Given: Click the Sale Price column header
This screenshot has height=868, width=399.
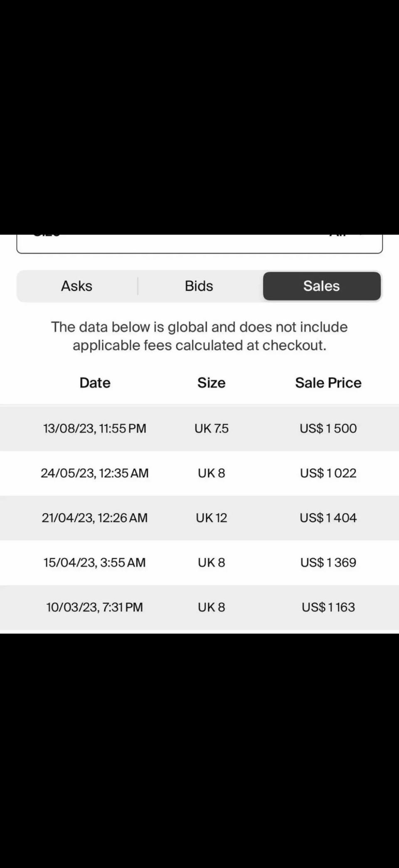Looking at the screenshot, I should [328, 383].
